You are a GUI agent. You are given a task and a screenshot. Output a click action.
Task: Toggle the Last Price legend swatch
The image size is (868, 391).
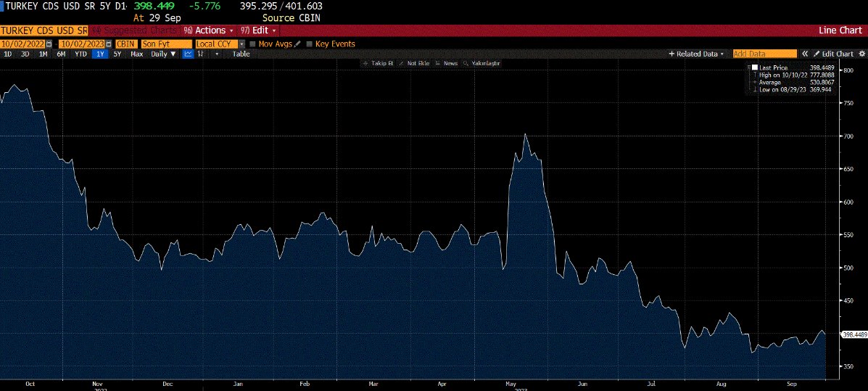[754, 67]
